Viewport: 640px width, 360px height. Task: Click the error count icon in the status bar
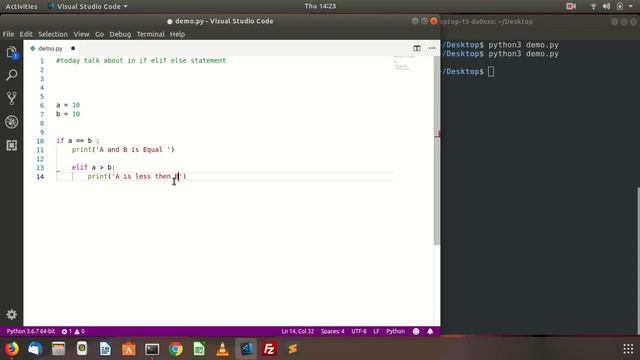[64, 331]
